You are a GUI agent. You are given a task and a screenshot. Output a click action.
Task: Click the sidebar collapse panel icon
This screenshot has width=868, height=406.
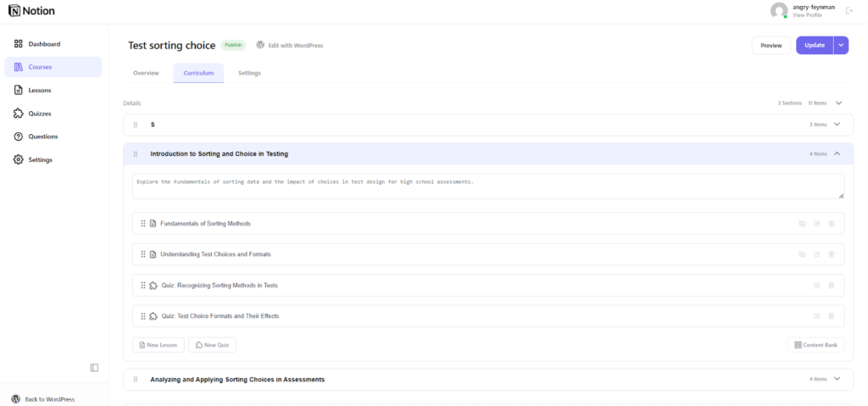pos(94,367)
